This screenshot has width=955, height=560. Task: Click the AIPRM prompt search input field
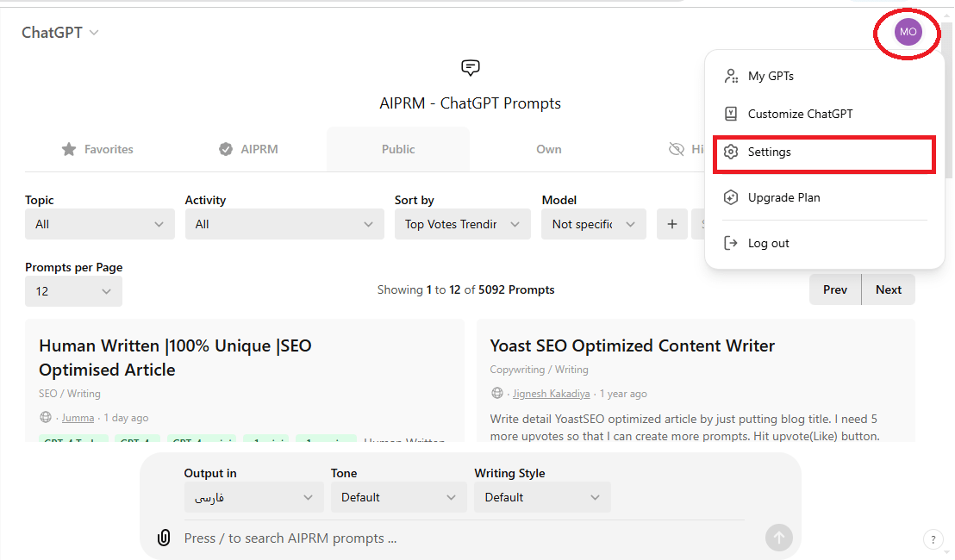click(464, 538)
